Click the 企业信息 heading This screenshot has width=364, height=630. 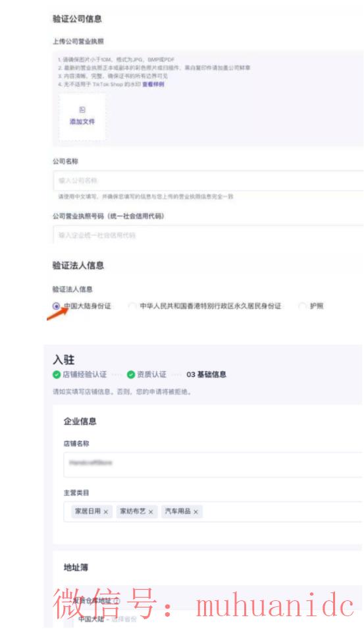(x=80, y=422)
